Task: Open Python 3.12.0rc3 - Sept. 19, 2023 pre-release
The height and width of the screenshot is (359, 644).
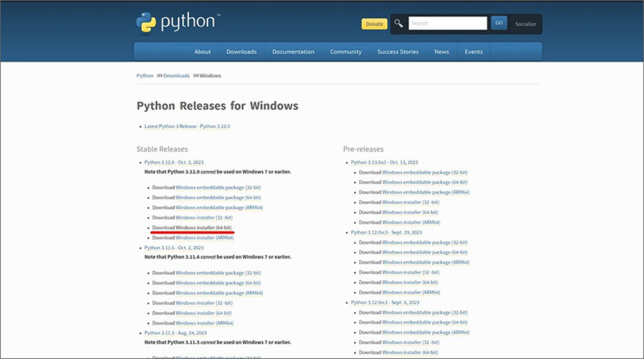Action: point(386,232)
